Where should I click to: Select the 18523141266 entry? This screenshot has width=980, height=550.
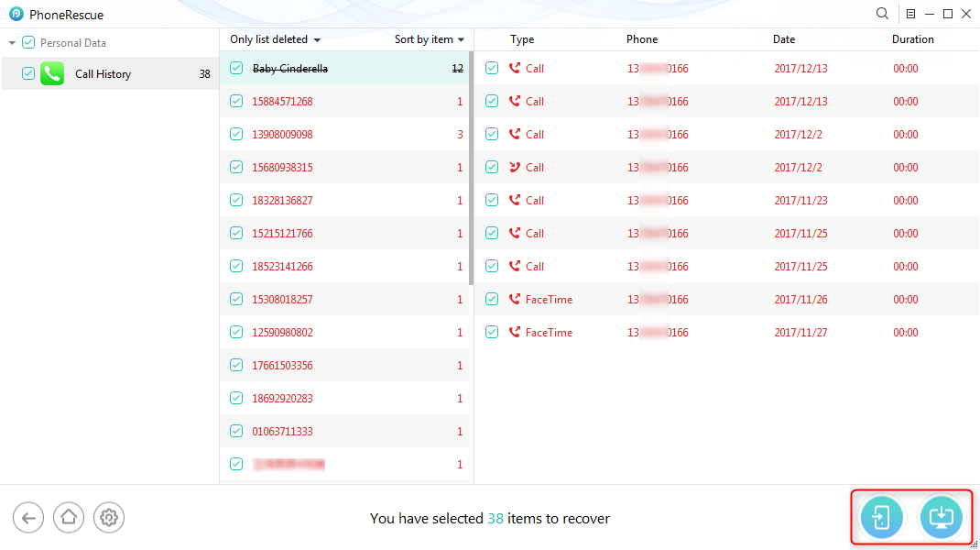coord(344,266)
